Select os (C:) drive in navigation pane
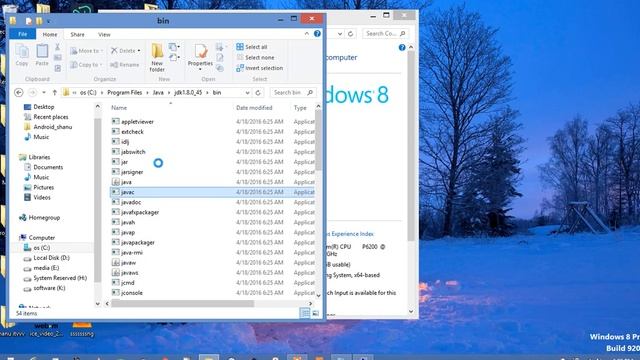 pyautogui.click(x=41, y=248)
